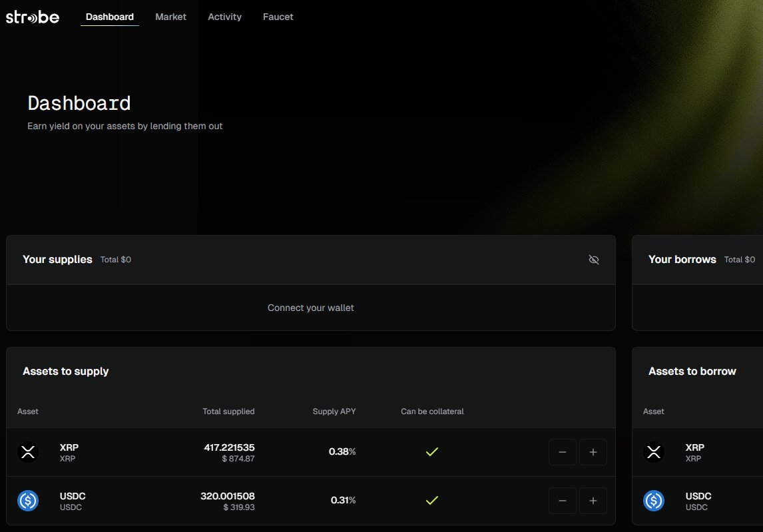Click the XRP icon in Assets to borrow

(x=654, y=451)
